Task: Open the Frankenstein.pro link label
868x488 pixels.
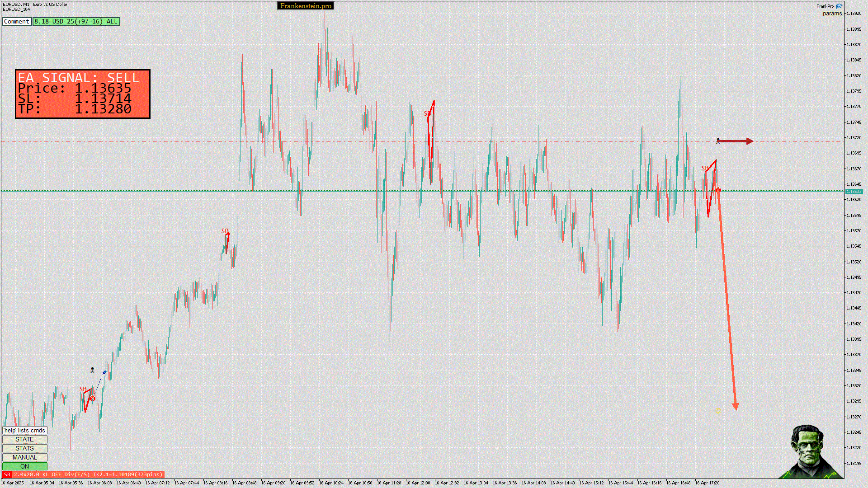Action: pyautogui.click(x=306, y=6)
